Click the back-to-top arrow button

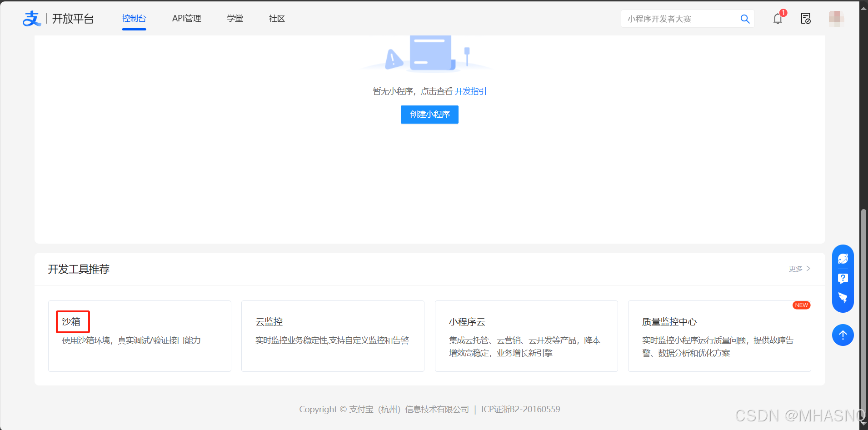[x=843, y=335]
